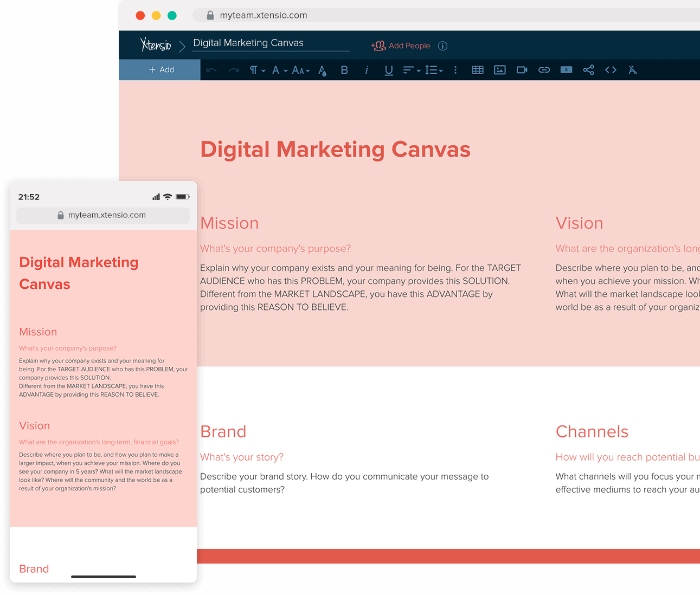
Task: Select the share icon in the toolbar
Action: click(588, 70)
